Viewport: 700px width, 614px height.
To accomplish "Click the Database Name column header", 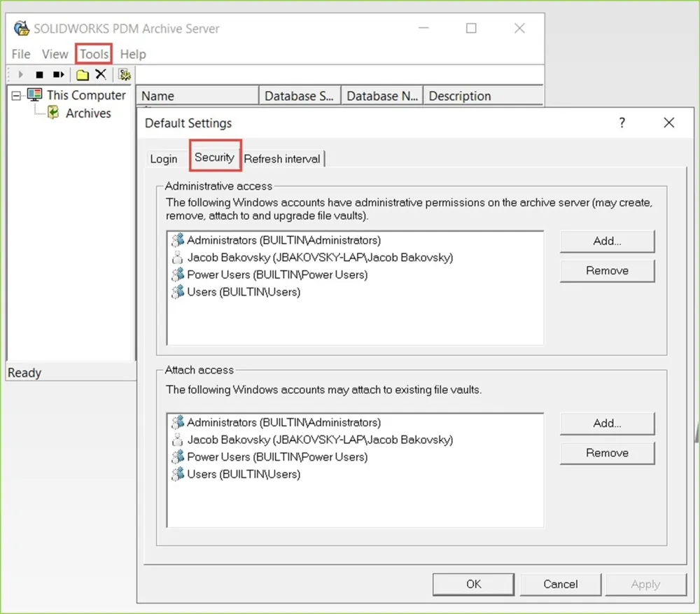I will click(x=381, y=96).
